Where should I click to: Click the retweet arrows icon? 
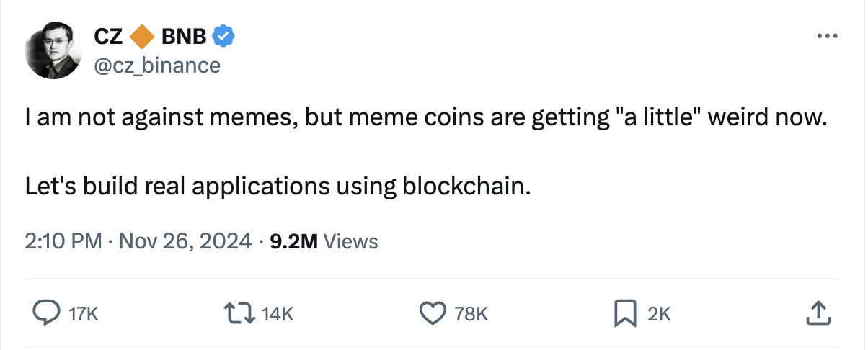click(240, 313)
